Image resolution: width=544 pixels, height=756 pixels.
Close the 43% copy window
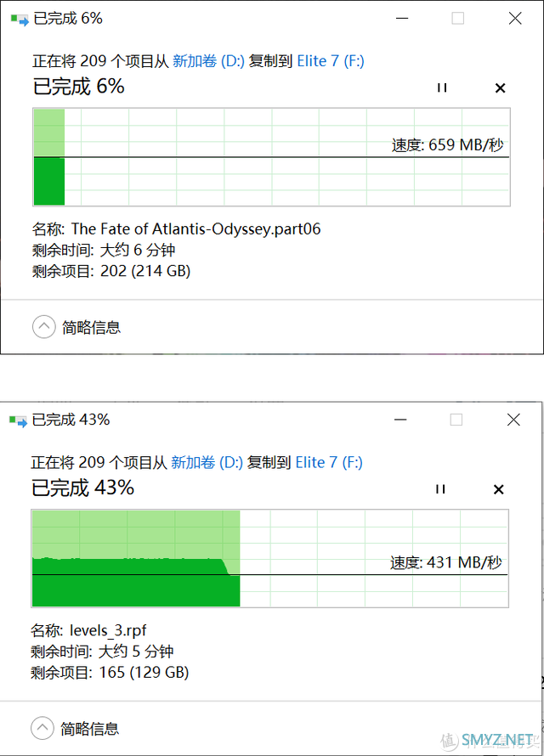(513, 420)
